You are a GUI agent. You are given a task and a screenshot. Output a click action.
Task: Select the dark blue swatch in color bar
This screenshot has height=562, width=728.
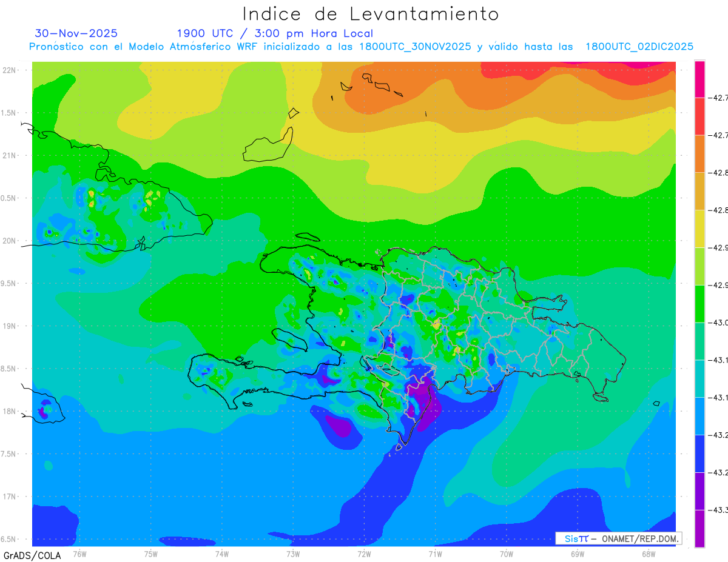click(x=700, y=453)
